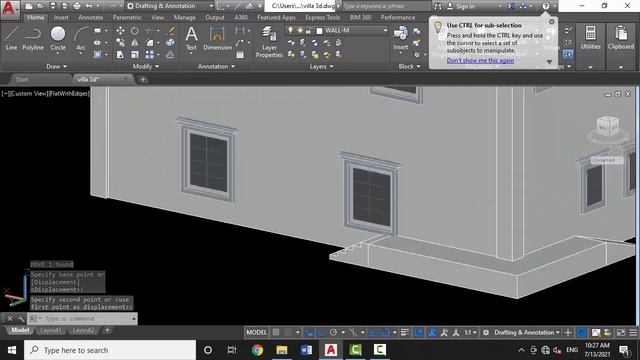Screen dimensions: 640x360
Task: Switch to the Start file tab
Action: pyautogui.click(x=22, y=79)
